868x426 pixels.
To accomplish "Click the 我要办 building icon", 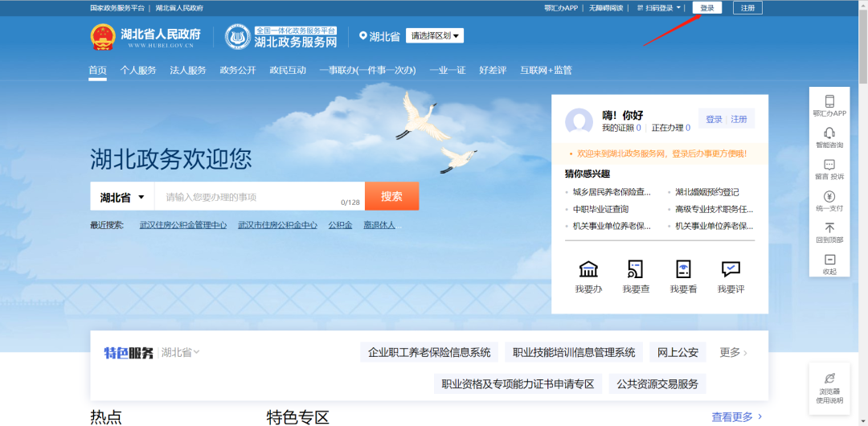I will [x=588, y=269].
